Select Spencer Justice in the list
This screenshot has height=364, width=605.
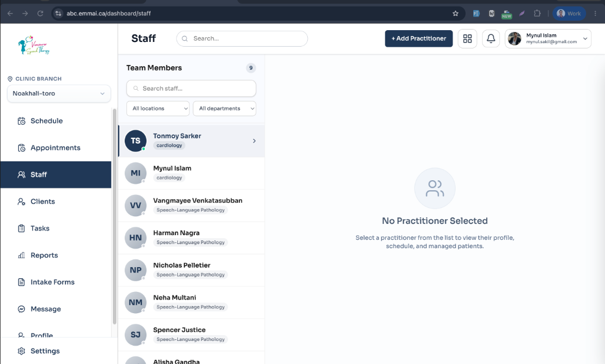[x=191, y=335]
